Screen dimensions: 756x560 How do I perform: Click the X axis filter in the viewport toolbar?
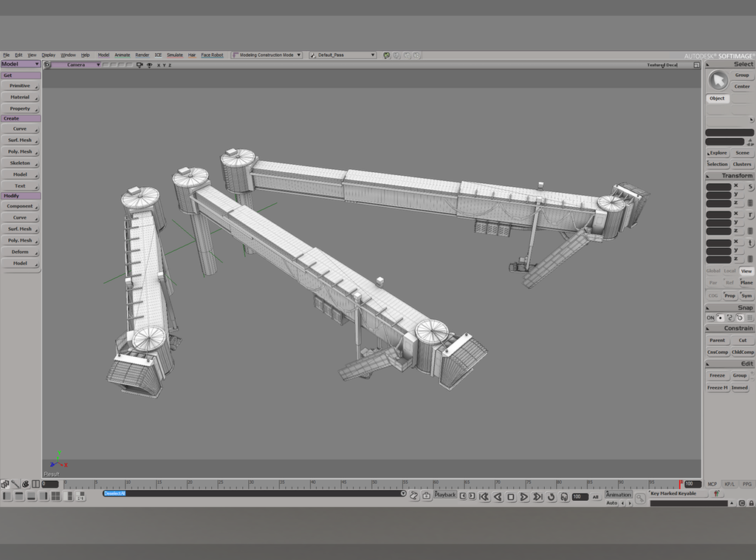click(159, 65)
